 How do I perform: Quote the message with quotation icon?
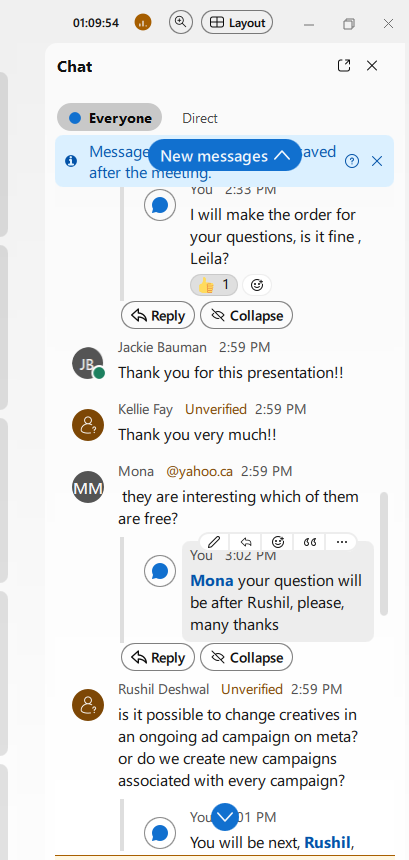[310, 542]
